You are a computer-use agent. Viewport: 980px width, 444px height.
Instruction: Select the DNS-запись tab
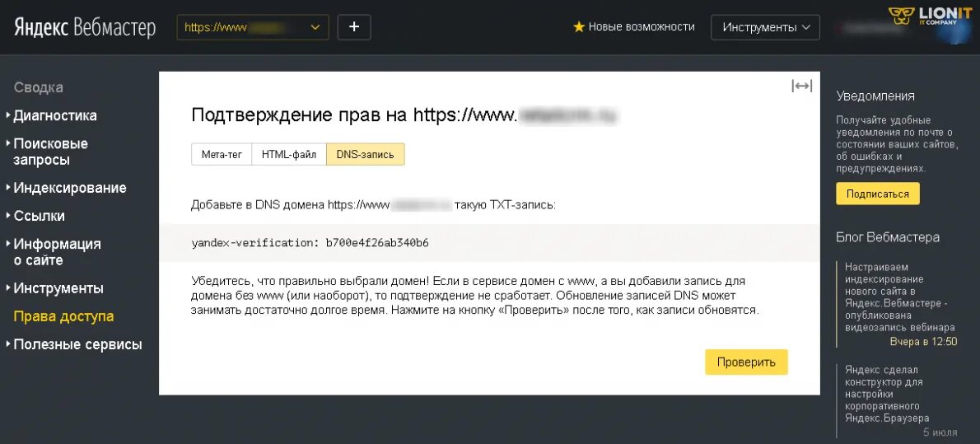(x=366, y=155)
